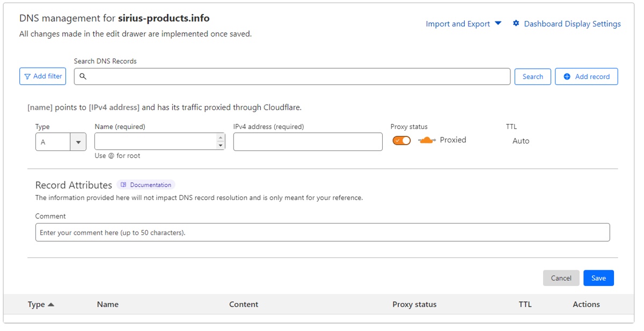The width and height of the screenshot is (644, 331).
Task: Cancel the record edit
Action: click(561, 278)
